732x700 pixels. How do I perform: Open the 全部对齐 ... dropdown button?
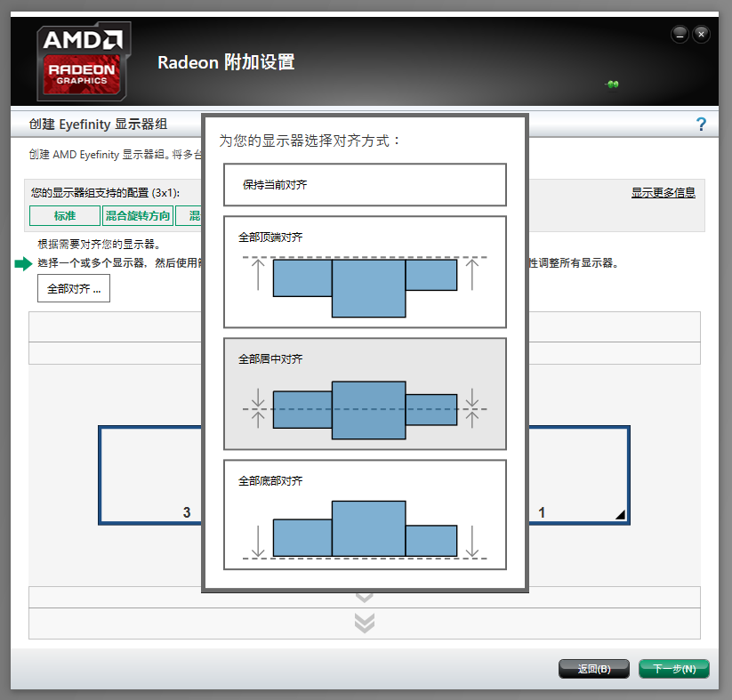(x=74, y=289)
